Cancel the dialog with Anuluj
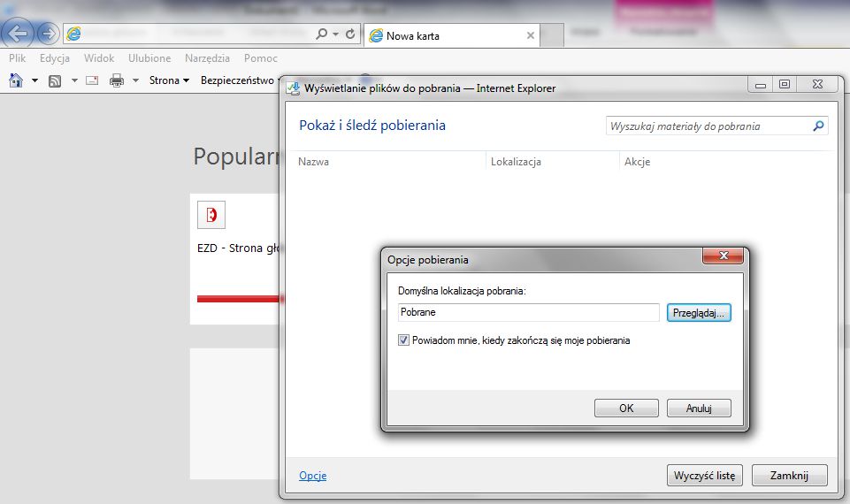The image size is (850, 504). [x=699, y=409]
